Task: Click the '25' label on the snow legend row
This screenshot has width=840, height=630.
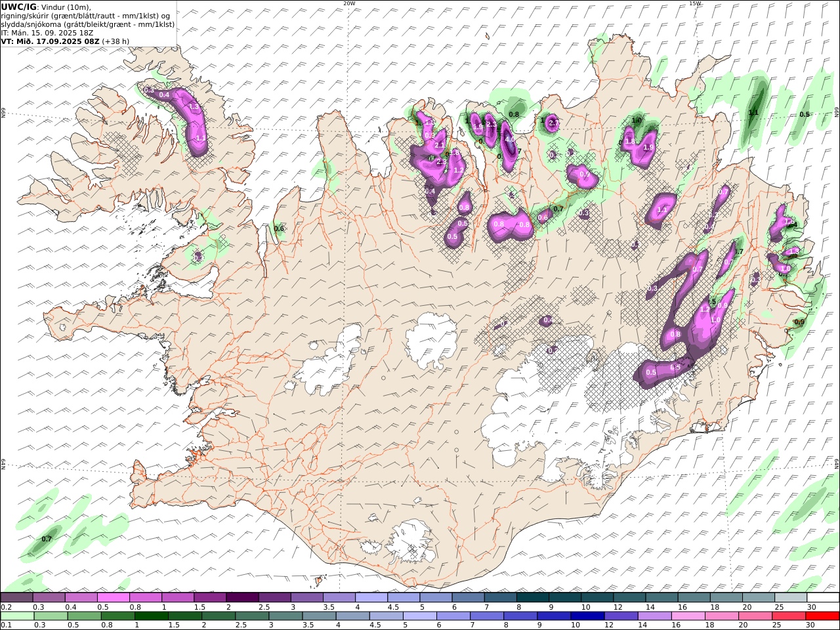Action: [x=779, y=607]
